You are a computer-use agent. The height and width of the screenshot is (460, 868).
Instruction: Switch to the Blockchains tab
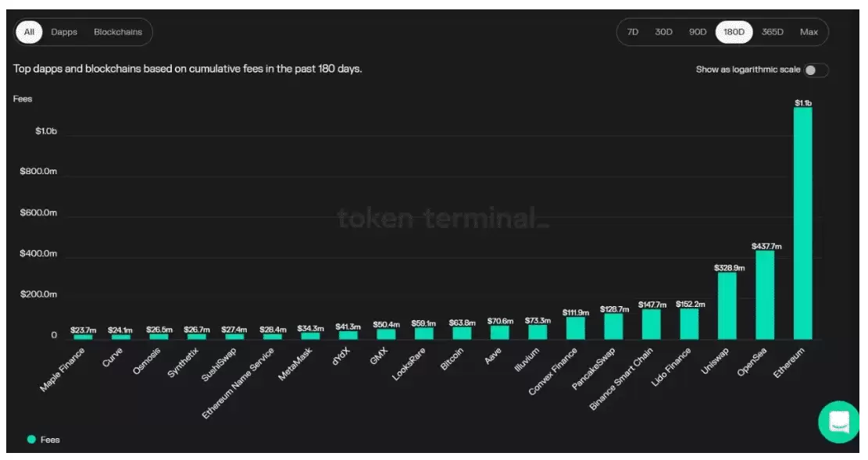(118, 32)
